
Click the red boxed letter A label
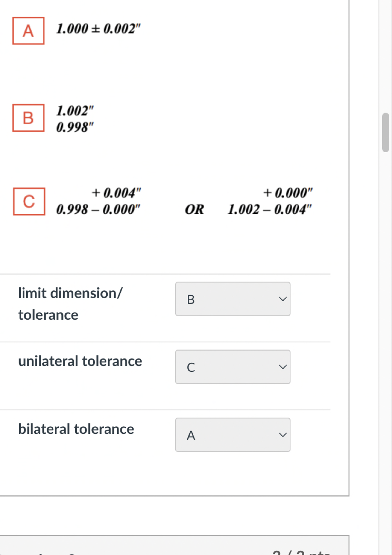tap(28, 31)
